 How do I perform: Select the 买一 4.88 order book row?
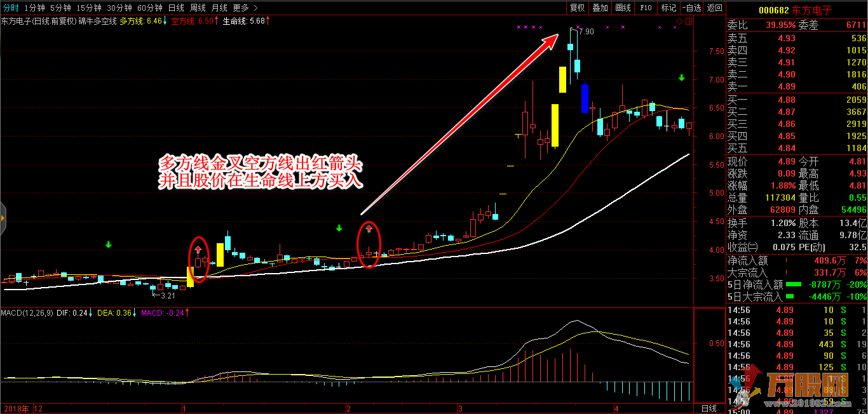[797, 100]
